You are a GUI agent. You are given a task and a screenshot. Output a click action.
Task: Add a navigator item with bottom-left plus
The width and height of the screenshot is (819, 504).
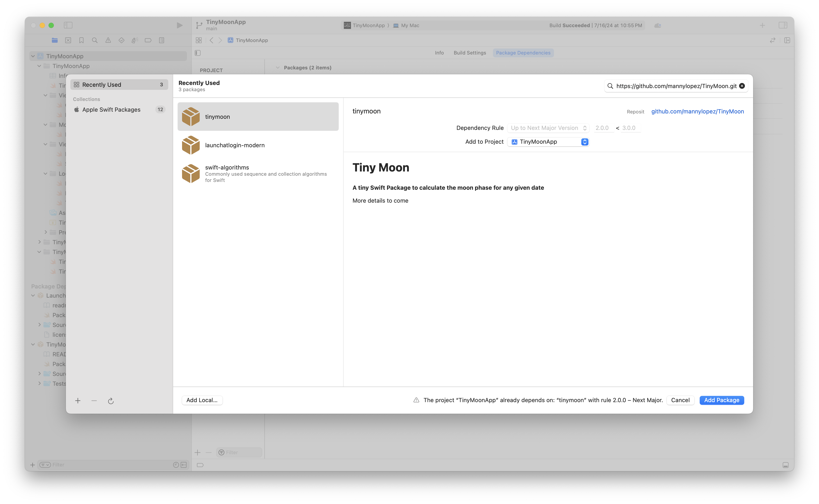(32, 465)
